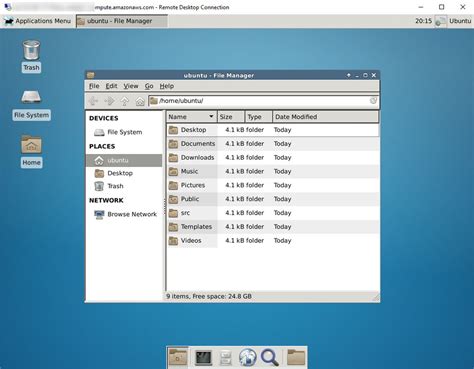Select the Videos folder icon

coord(173,240)
